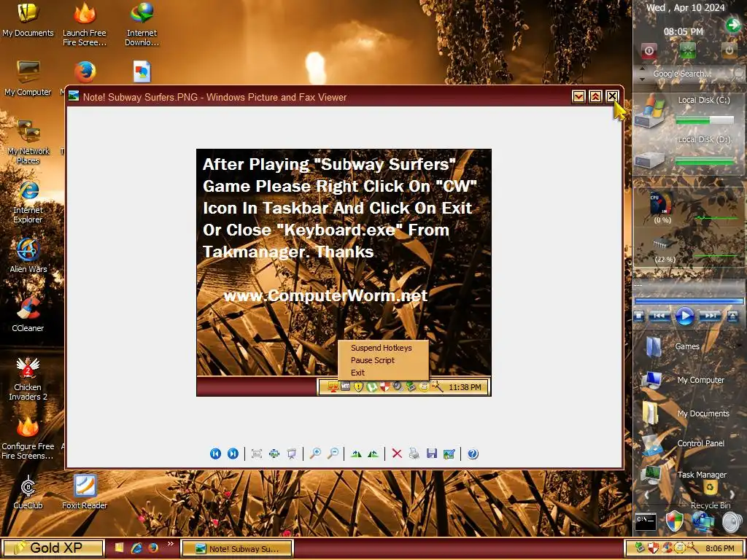Zoom out using magnifier minus icon
747x560 pixels.
tap(333, 454)
